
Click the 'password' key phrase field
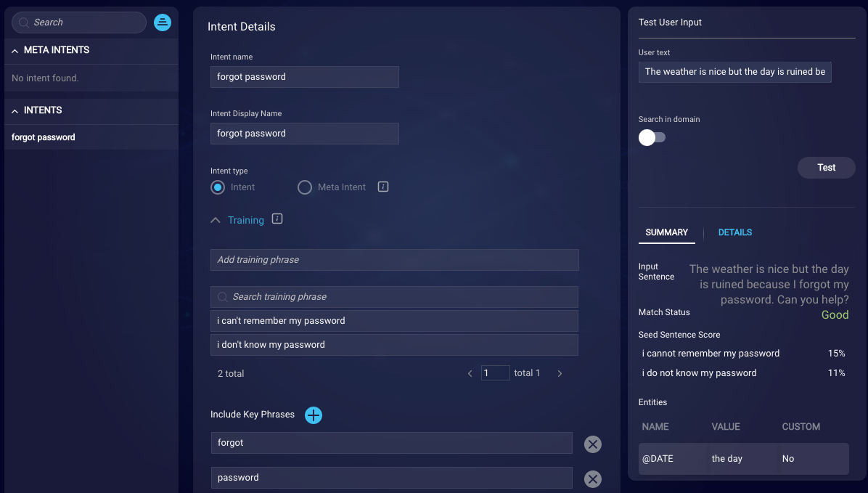pos(391,478)
